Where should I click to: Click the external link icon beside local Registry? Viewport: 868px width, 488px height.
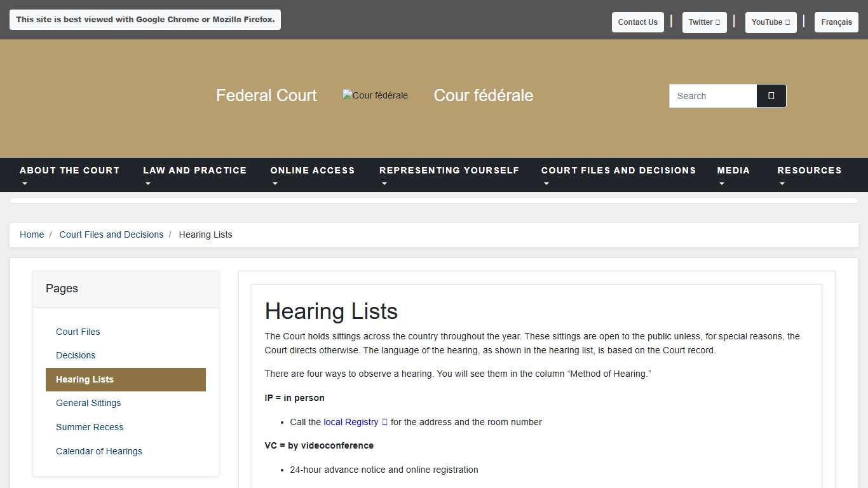point(384,421)
